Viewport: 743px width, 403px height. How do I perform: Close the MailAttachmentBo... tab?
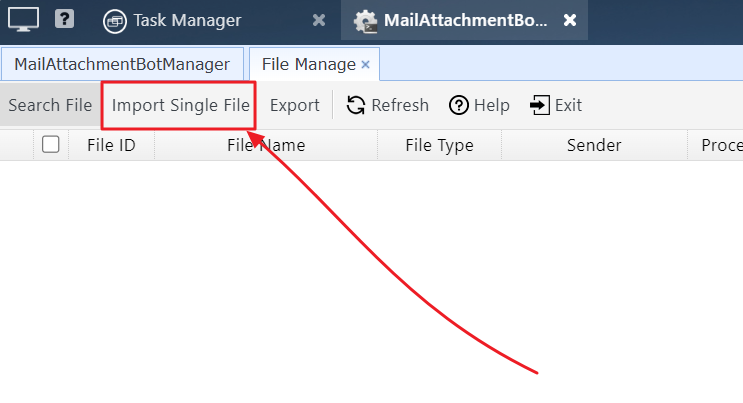(570, 20)
